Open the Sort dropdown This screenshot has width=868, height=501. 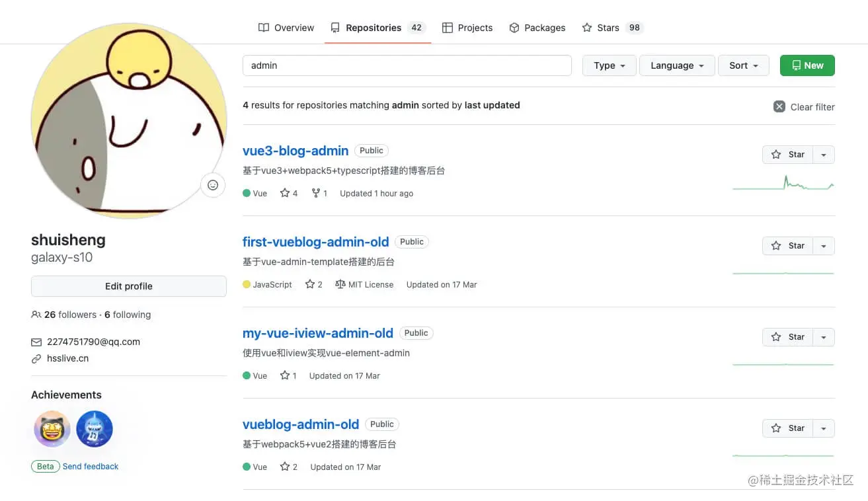(x=744, y=65)
